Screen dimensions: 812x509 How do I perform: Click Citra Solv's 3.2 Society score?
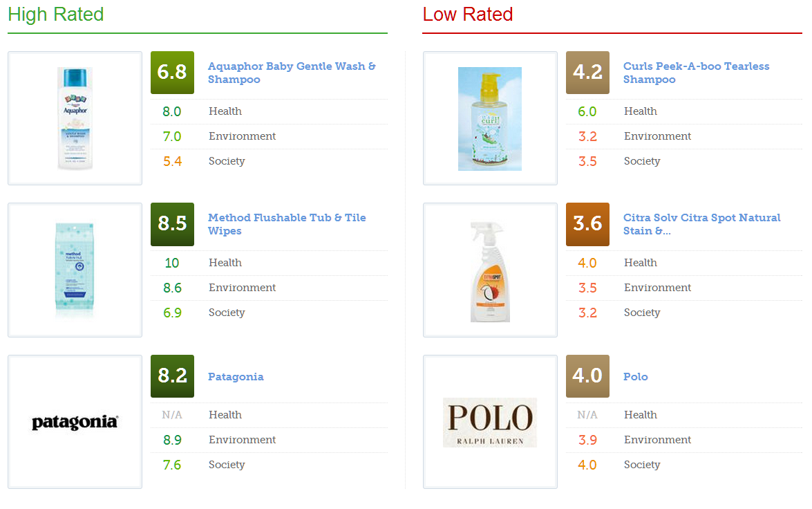pyautogui.click(x=588, y=313)
